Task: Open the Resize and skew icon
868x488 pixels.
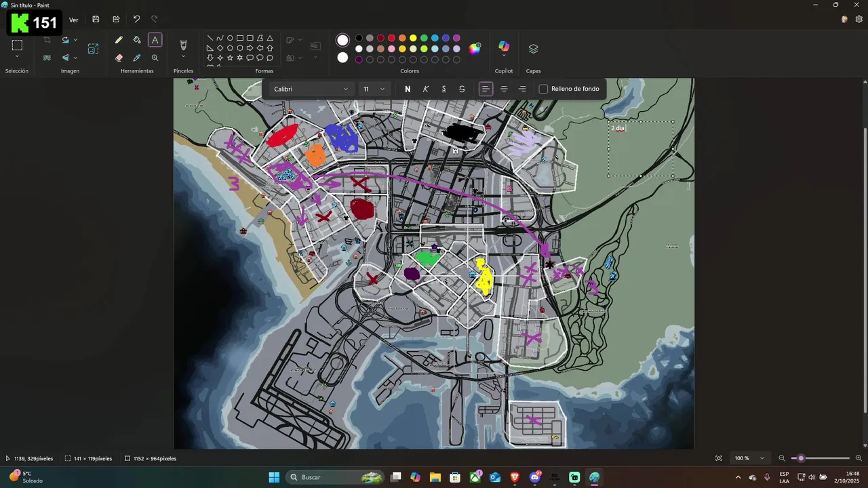Action: coord(93,49)
